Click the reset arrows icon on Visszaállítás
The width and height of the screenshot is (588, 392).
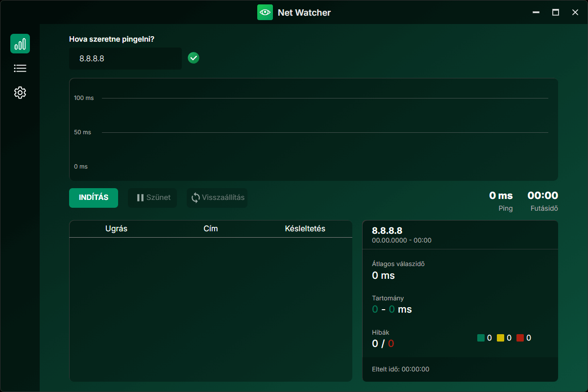196,198
